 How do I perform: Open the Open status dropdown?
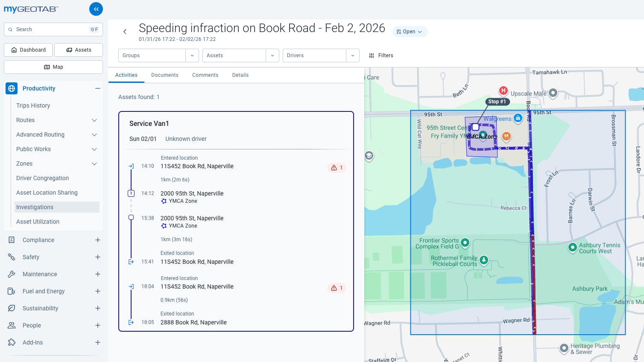(x=410, y=32)
